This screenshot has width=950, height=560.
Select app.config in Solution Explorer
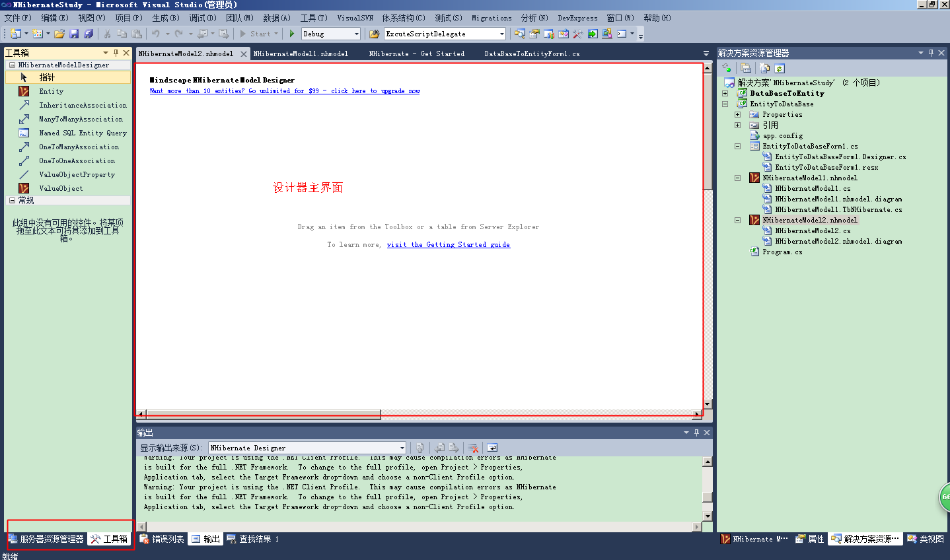(783, 135)
